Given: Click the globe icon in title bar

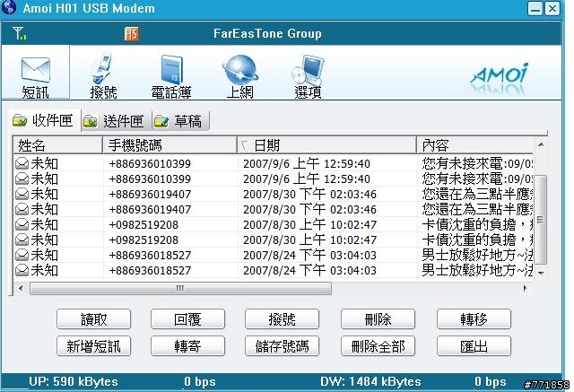Looking at the screenshot, I should coord(9,7).
